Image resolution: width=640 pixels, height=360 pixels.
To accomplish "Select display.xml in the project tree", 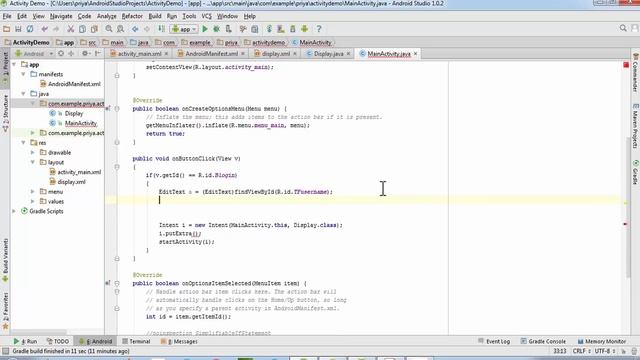I will pos(71,182).
